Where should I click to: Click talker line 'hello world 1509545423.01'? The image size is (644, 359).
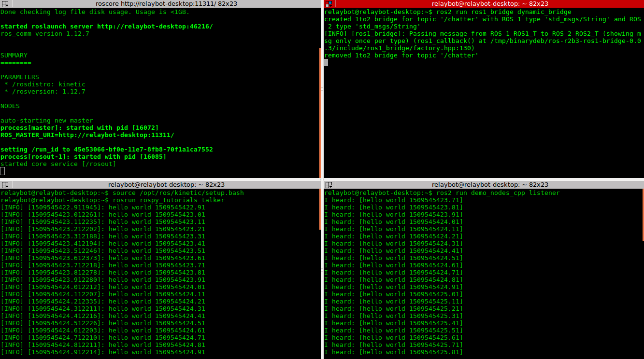(103, 215)
